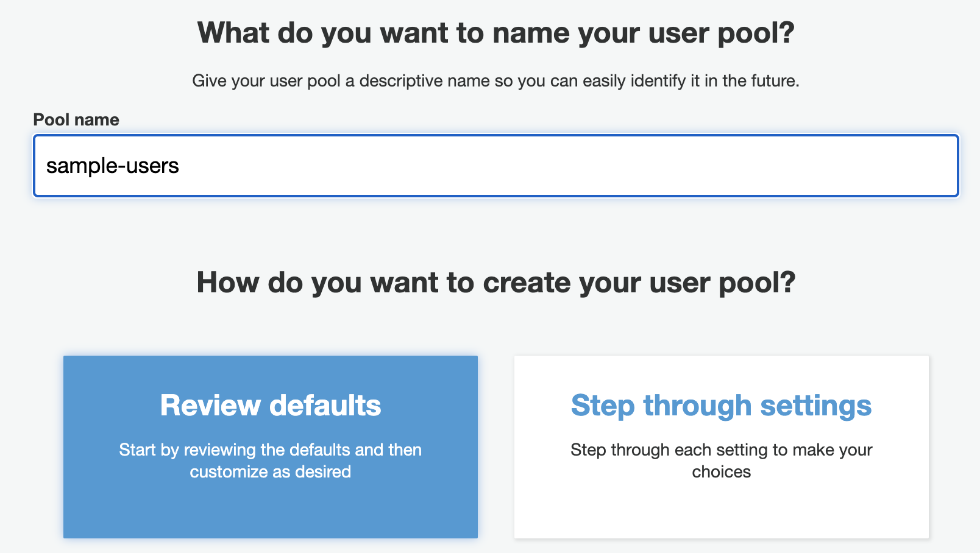Place cursor in the sample-users text
Image resolution: width=980 pixels, height=553 pixels.
[x=113, y=166]
